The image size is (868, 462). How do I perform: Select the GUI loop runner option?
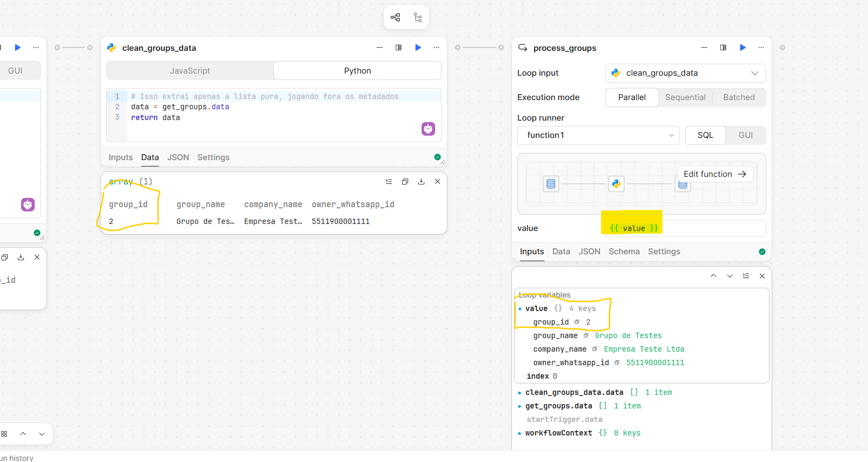[745, 135]
